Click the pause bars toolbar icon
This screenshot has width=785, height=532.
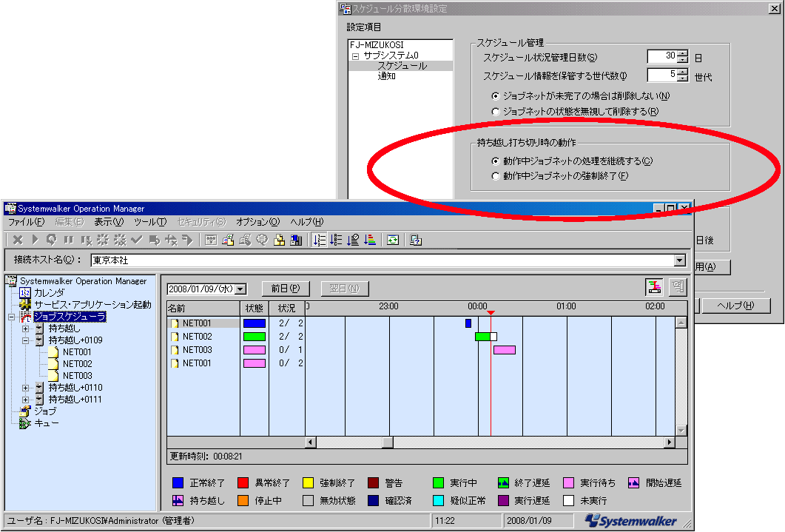pos(69,240)
